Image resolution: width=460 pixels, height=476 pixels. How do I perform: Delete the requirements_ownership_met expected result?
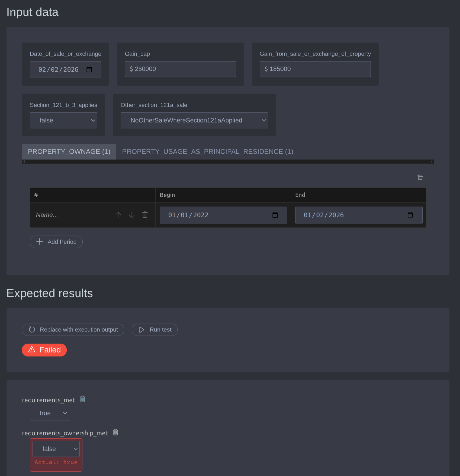(116, 432)
